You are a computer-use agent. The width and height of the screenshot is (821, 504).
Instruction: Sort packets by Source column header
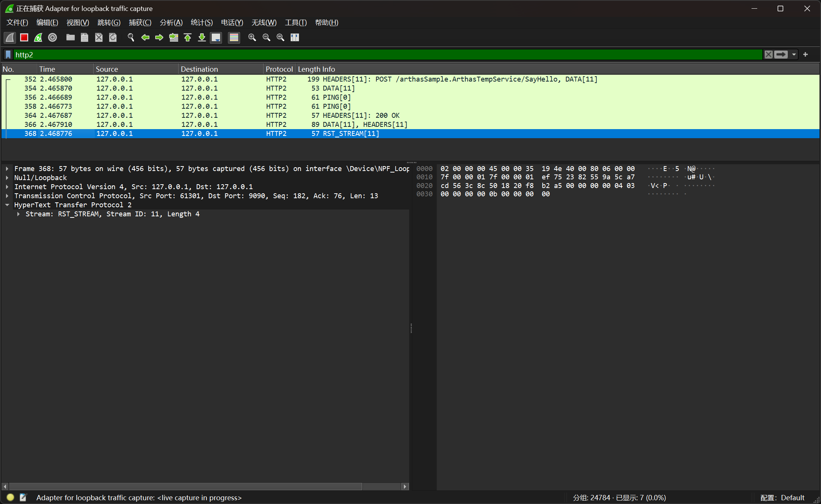136,69
